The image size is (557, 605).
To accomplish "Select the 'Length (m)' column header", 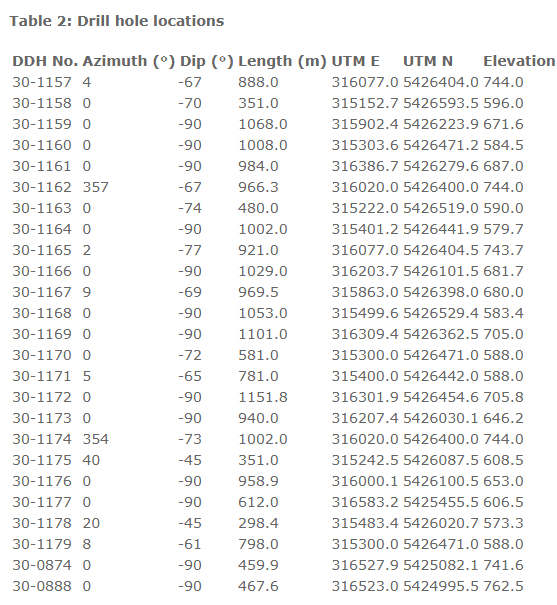I will point(282,61).
